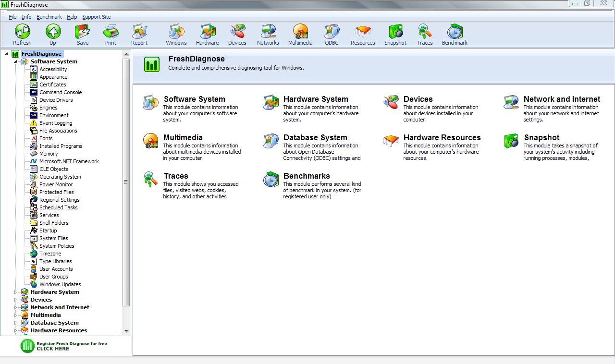
Task: Select Startup in the tree
Action: pos(48,231)
